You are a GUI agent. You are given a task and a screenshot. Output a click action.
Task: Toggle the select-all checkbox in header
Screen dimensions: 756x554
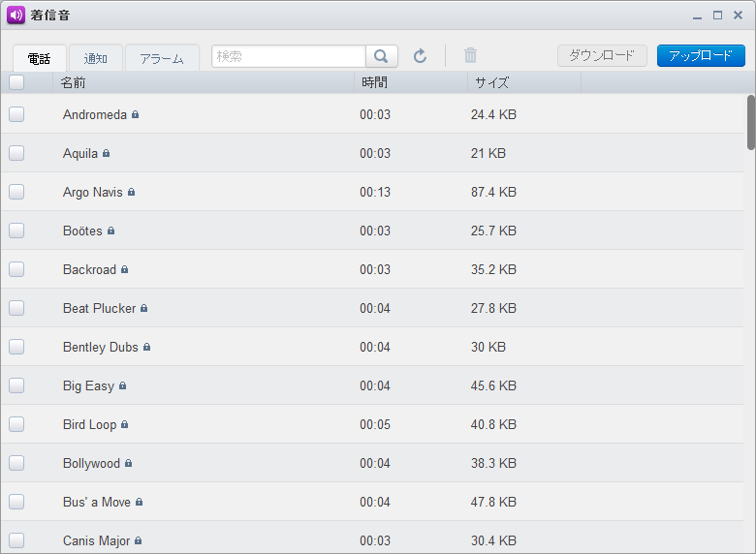click(x=16, y=82)
